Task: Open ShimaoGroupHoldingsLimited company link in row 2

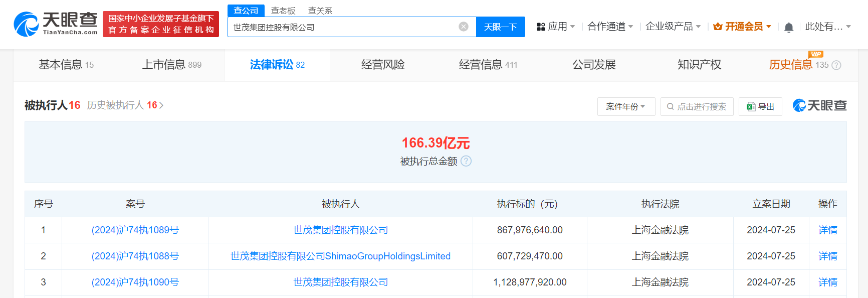Action: tap(340, 256)
